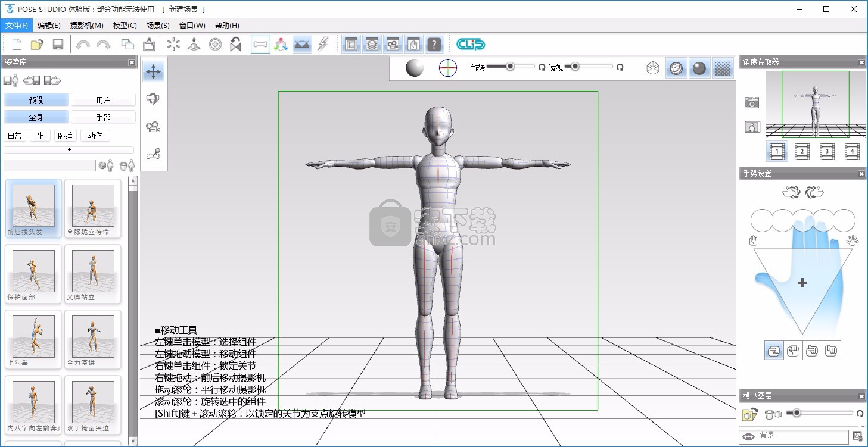Click the CLIP logo button
The height and width of the screenshot is (447, 868).
point(471,45)
